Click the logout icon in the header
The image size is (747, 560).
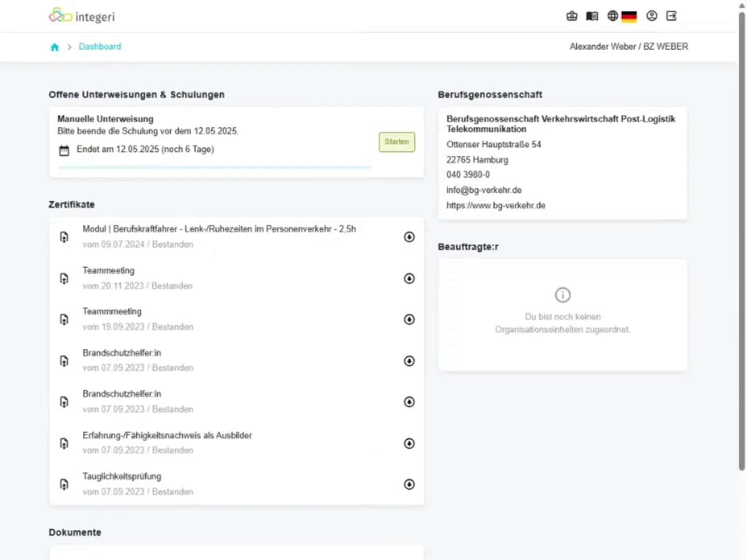672,16
